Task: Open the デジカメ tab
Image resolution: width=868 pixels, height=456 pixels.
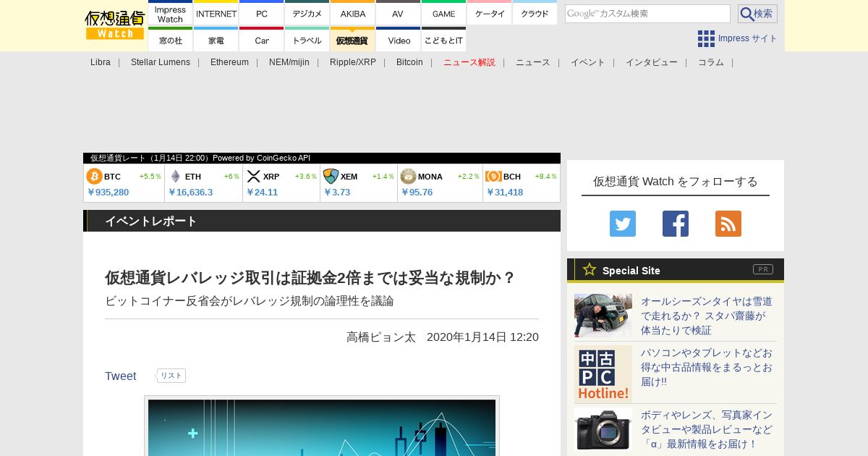Action: tap(307, 14)
